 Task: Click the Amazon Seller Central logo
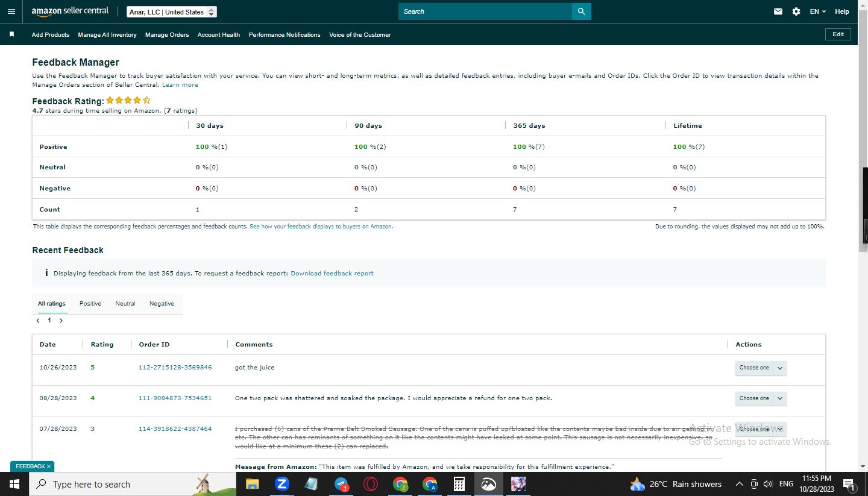[70, 11]
